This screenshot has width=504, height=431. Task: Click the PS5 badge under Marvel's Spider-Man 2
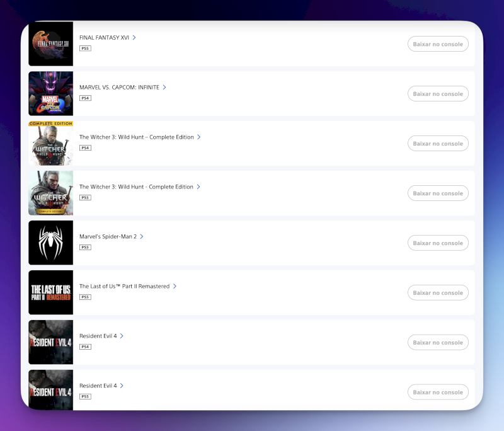85,248
